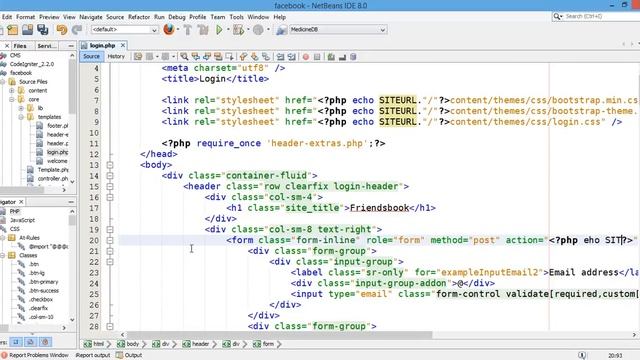Expand the content folder node
The image size is (640, 360).
12,91
